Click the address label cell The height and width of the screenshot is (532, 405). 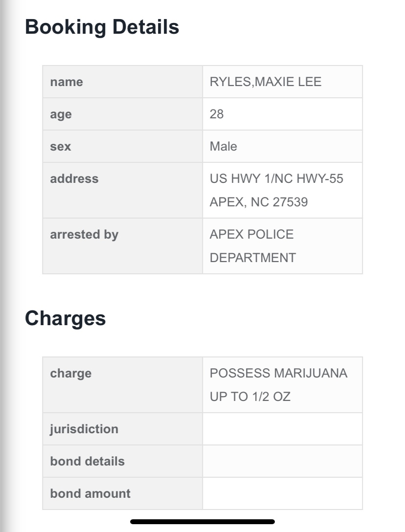[x=74, y=179]
